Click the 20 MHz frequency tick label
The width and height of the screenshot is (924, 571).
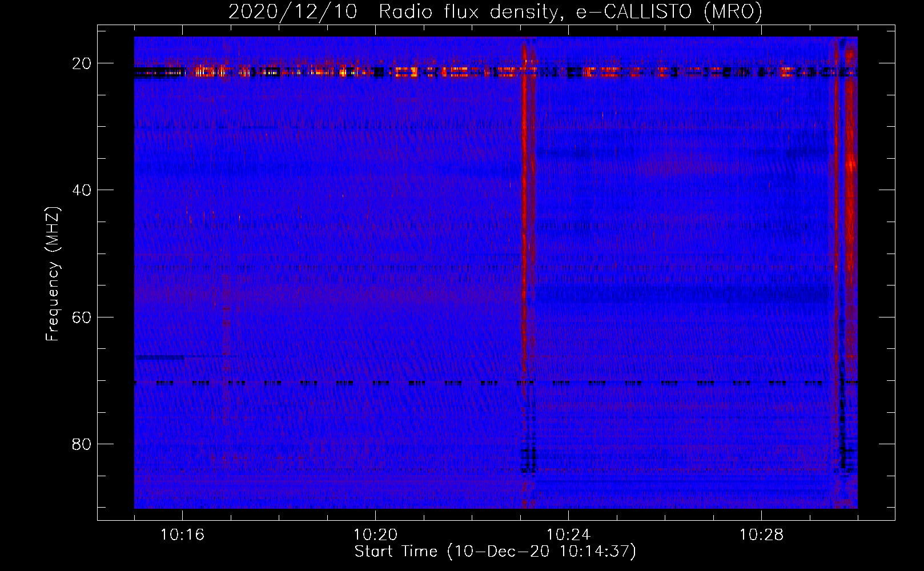point(82,63)
